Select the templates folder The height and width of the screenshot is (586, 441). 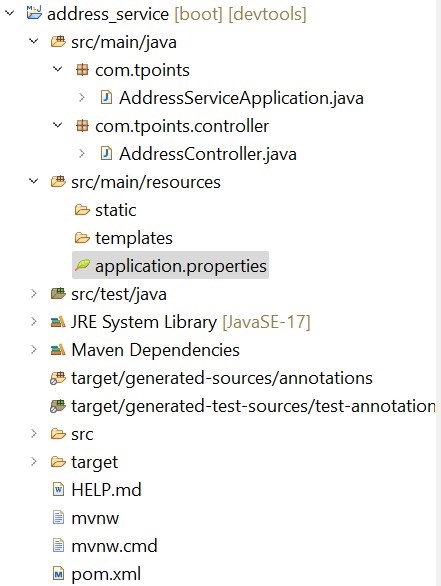pyautogui.click(x=123, y=238)
